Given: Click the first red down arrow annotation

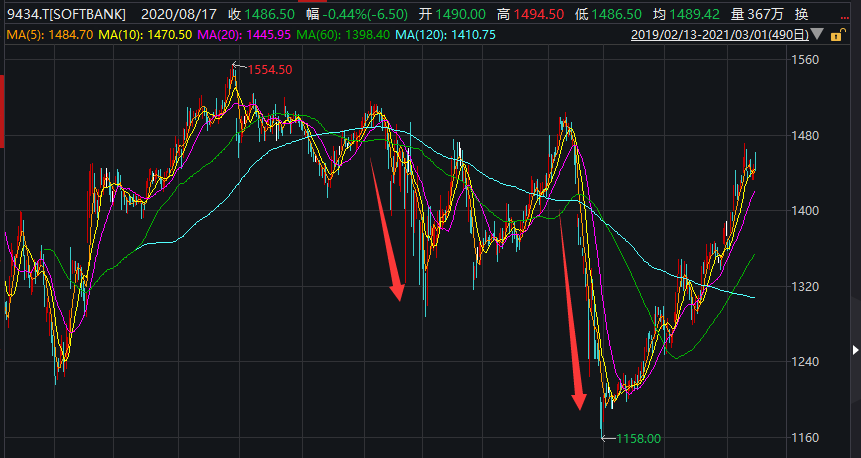Looking at the screenshot, I should (386, 228).
